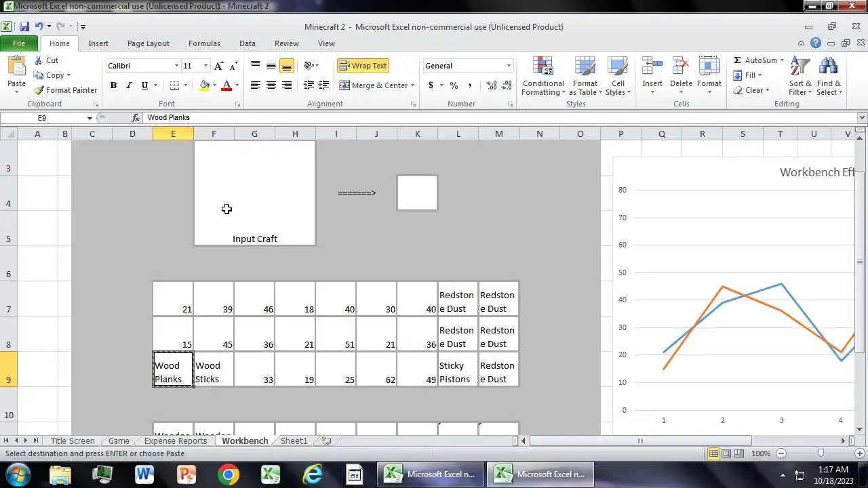Click the Windows Start button

coord(17,474)
